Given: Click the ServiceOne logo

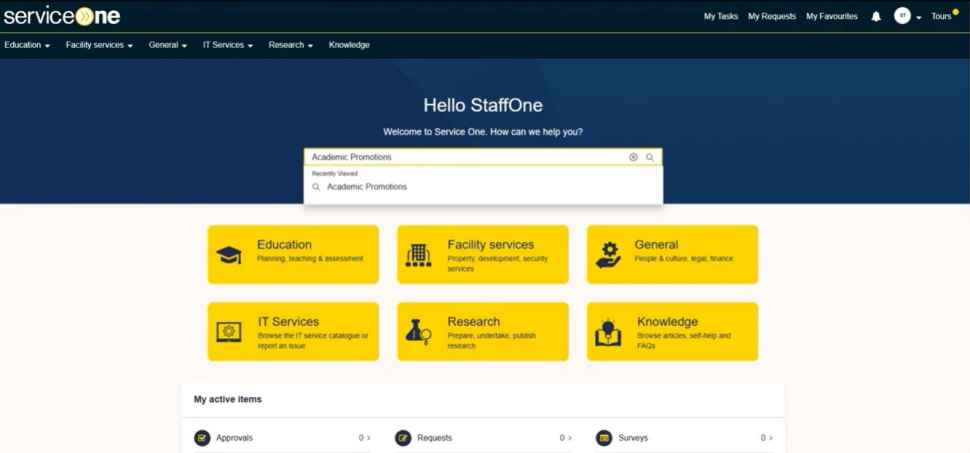Looking at the screenshot, I should click(x=62, y=16).
